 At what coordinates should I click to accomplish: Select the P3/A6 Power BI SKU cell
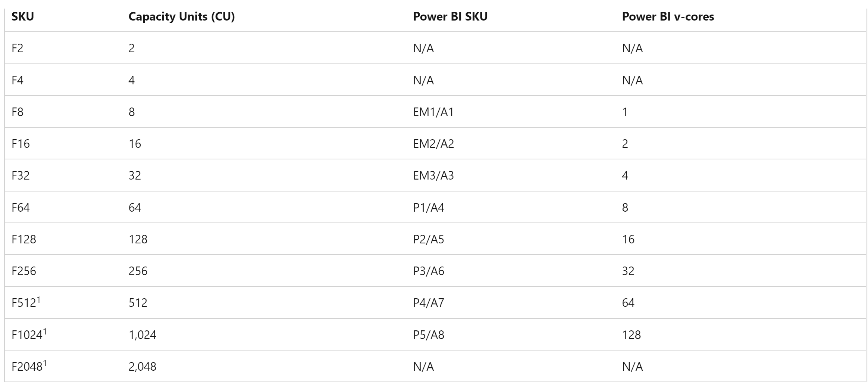pos(429,271)
